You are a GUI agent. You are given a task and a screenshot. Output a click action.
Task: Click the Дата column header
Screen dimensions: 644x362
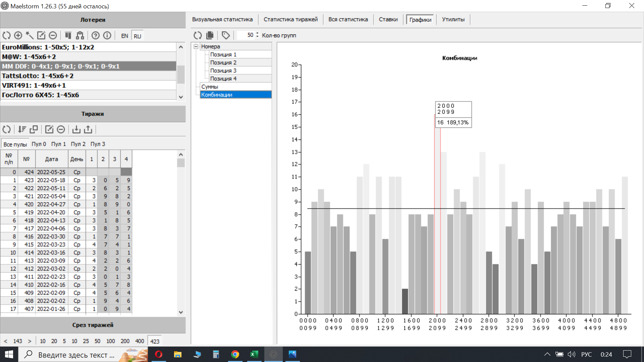point(52,159)
